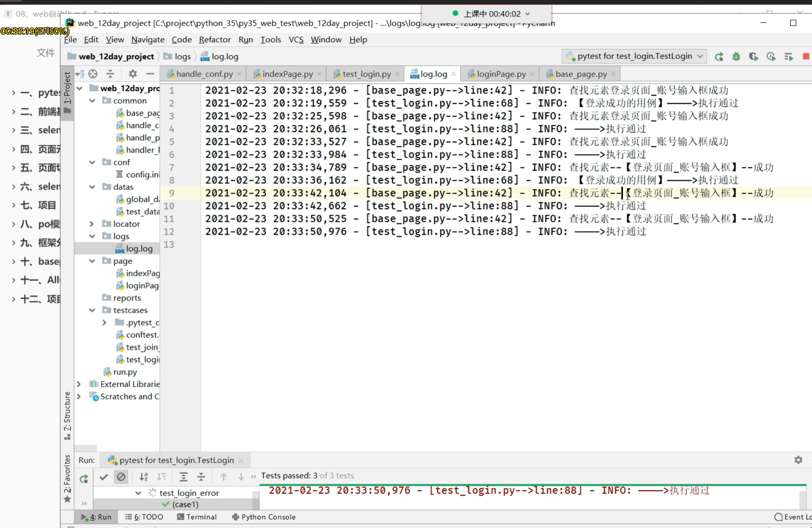Open run.py in project tree

click(x=125, y=372)
